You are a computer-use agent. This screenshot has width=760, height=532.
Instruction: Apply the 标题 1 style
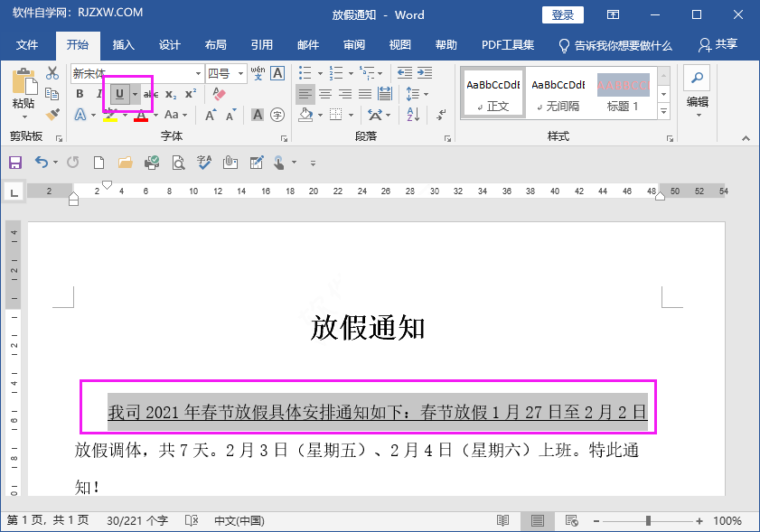coord(624,92)
